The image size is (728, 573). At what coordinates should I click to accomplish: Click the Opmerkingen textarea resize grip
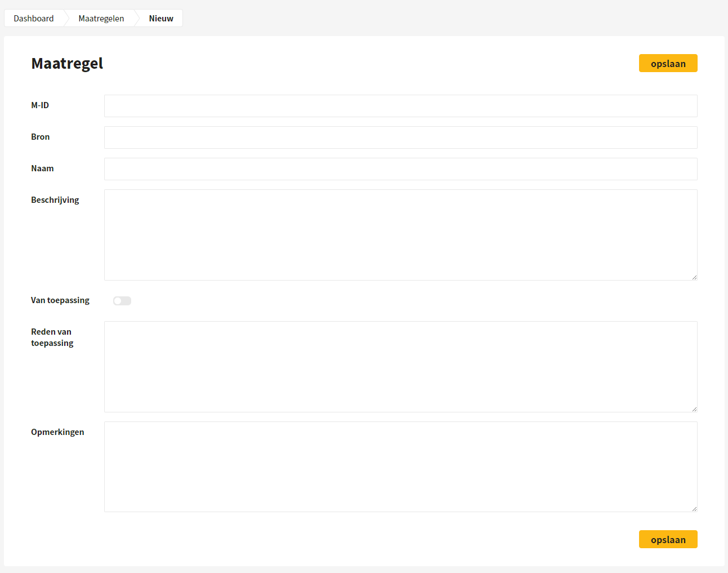pos(694,509)
